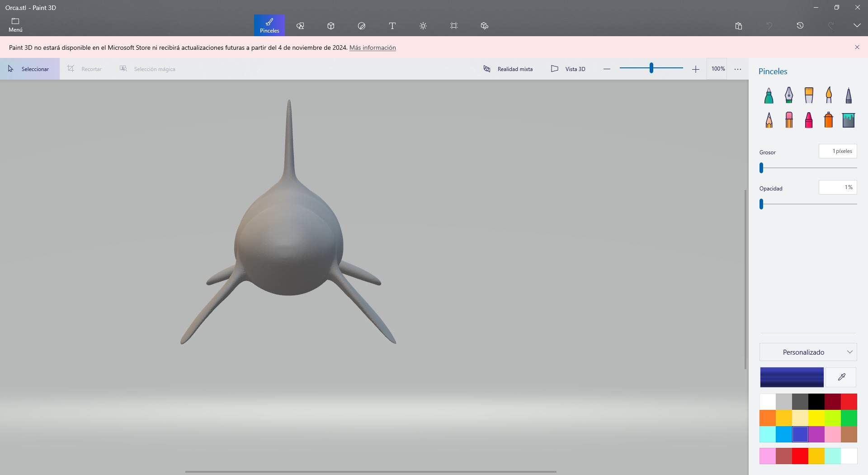Viewport: 868px width, 475px height.
Task: Dismiss the Paint 3D discontinuation banner
Action: [857, 47]
